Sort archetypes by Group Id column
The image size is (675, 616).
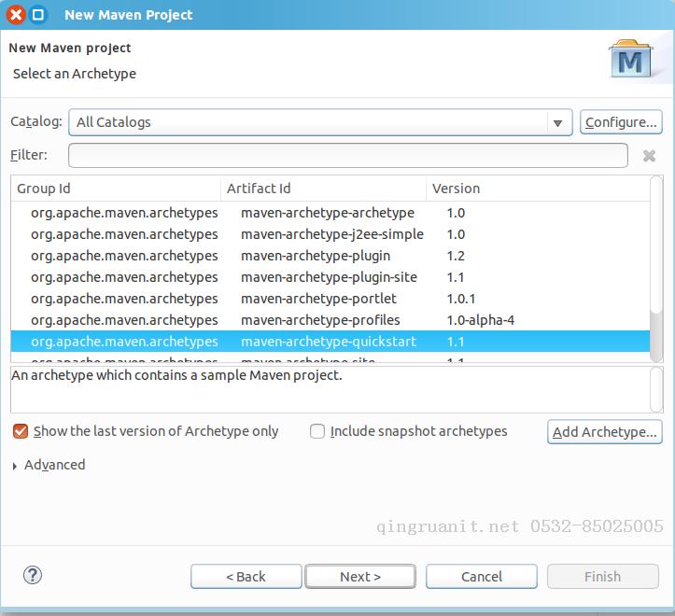(115, 189)
